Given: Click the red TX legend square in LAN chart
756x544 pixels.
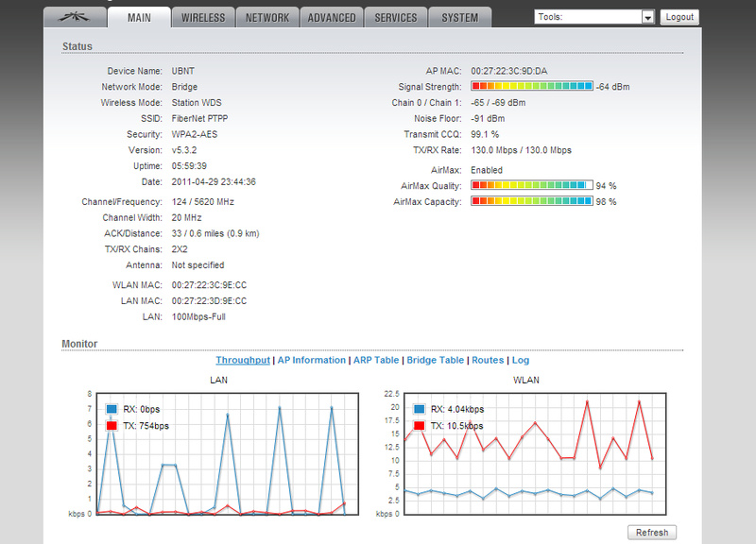Looking at the screenshot, I should tap(112, 425).
